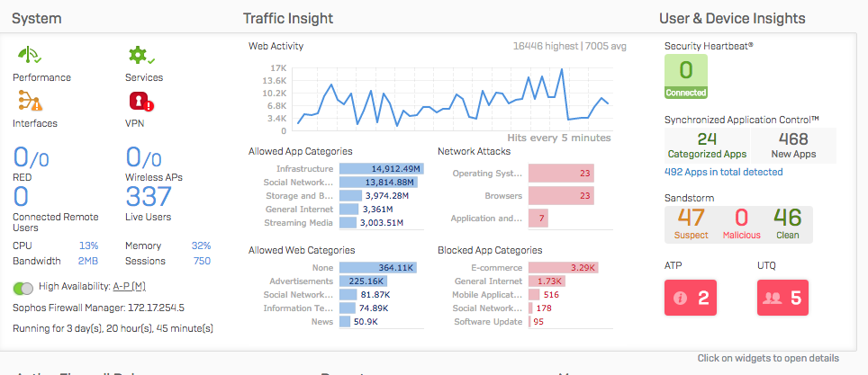Screen dimensions: 868x375
Task: Click the 'Running for 3 day(s)' uptime text
Action: click(x=113, y=328)
